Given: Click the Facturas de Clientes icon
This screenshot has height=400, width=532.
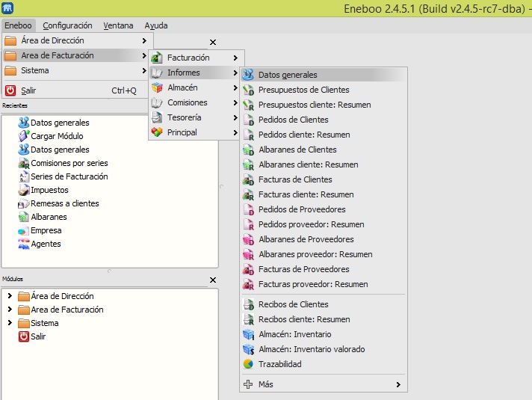Looking at the screenshot, I should pyautogui.click(x=248, y=179).
